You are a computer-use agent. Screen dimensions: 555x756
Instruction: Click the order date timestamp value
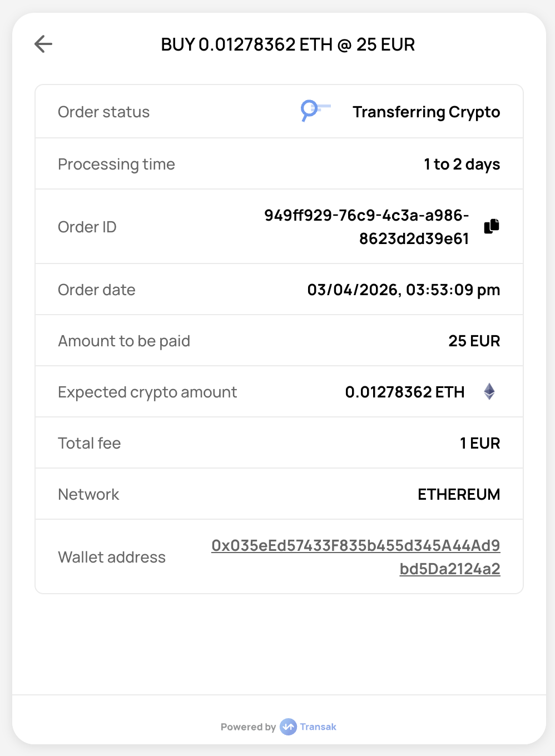403,290
